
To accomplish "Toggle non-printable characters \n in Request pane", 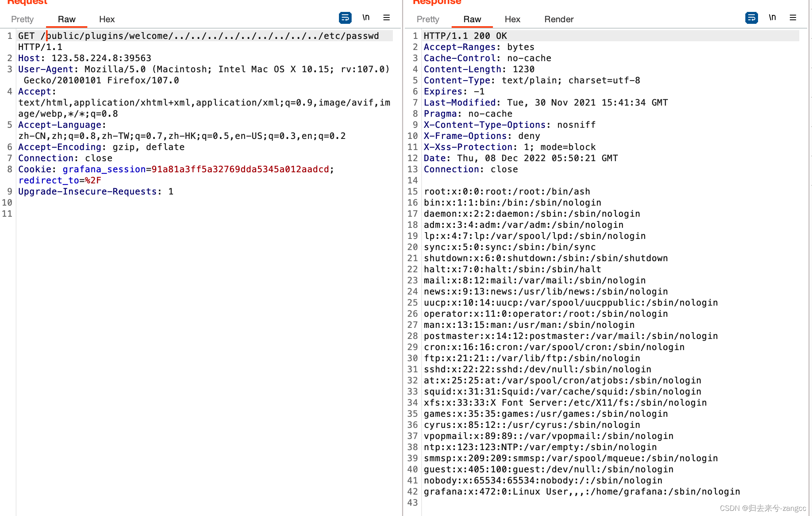I will point(366,17).
